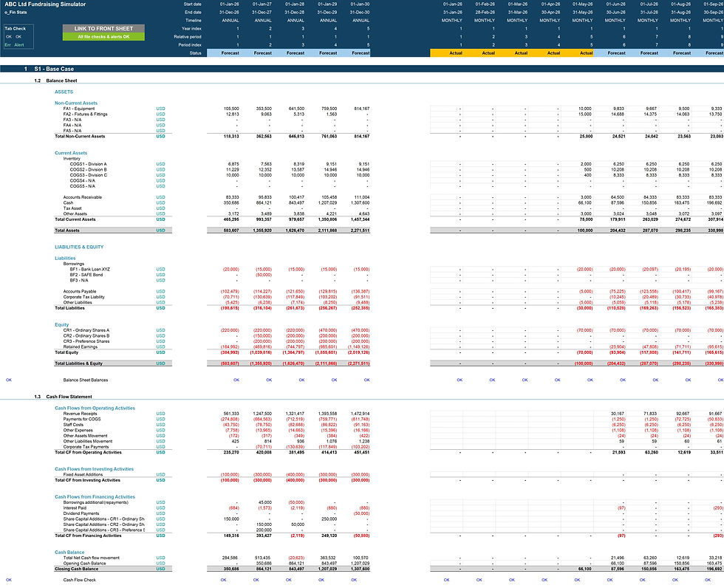Select FA2 - Fixtures & Fittings row label

(x=86, y=114)
